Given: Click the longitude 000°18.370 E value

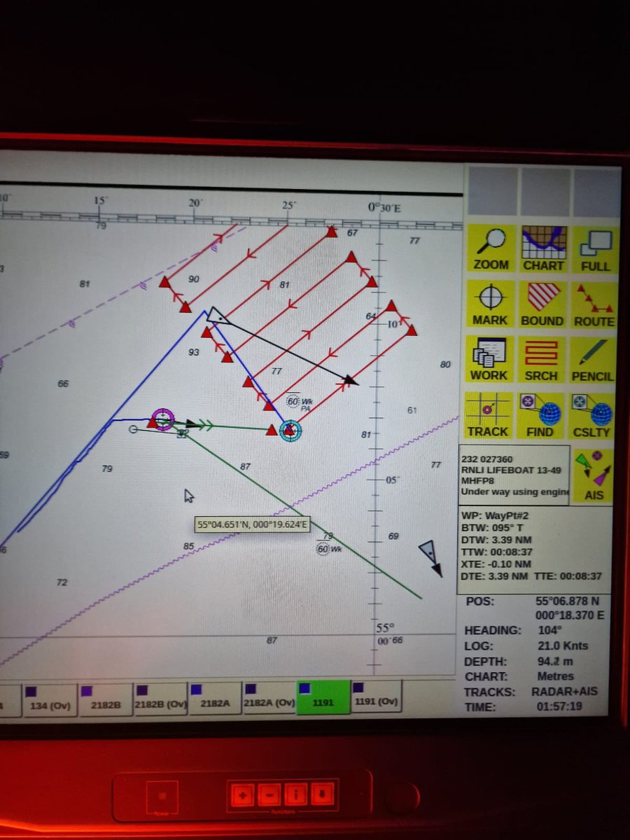Looking at the screenshot, I should (570, 616).
